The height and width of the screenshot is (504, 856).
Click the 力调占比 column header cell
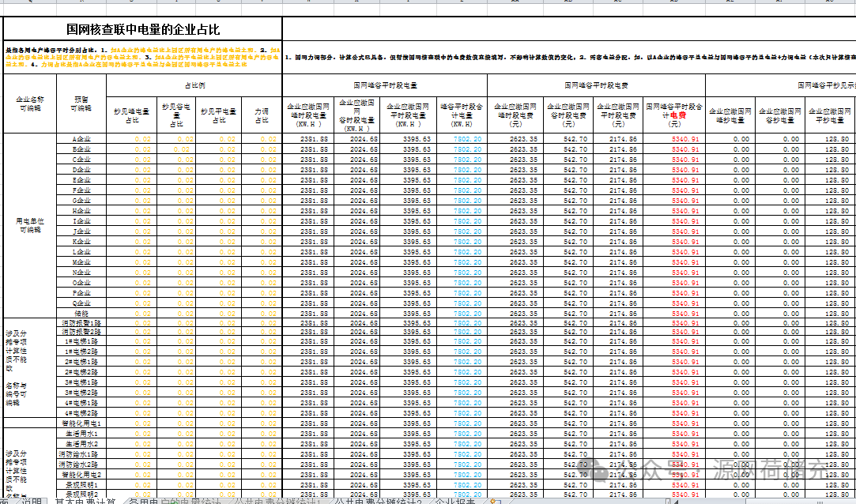(x=261, y=114)
